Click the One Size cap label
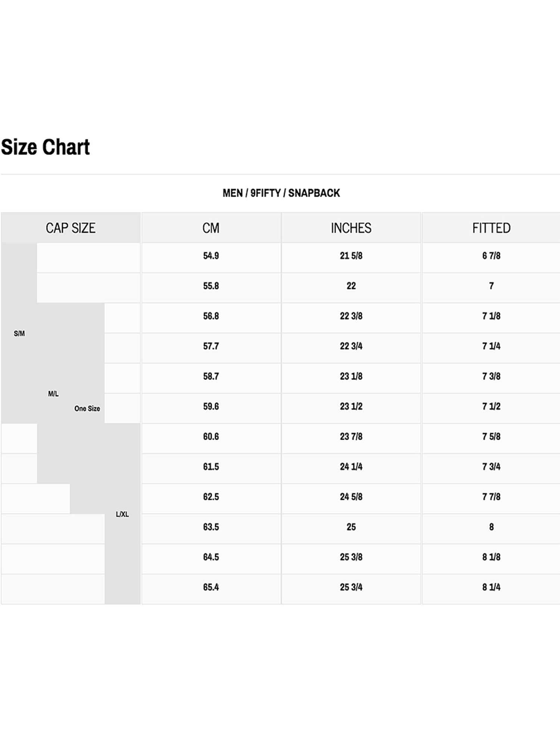This screenshot has width=560, height=747. coord(87,409)
